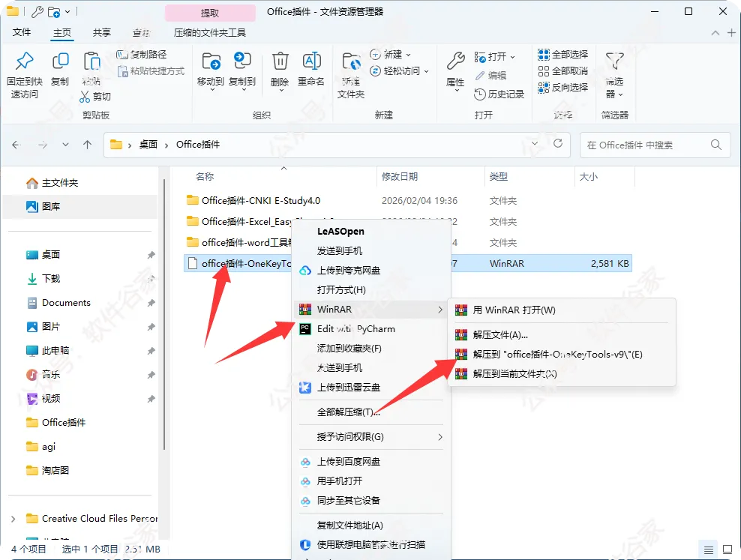The width and height of the screenshot is (741, 560).
Task: Open 音乐 in the sidebar
Action: 50,374
